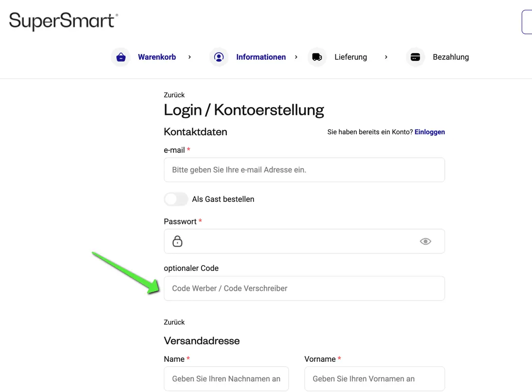Select the Informationen person icon
The width and height of the screenshot is (532, 392).
pos(219,57)
